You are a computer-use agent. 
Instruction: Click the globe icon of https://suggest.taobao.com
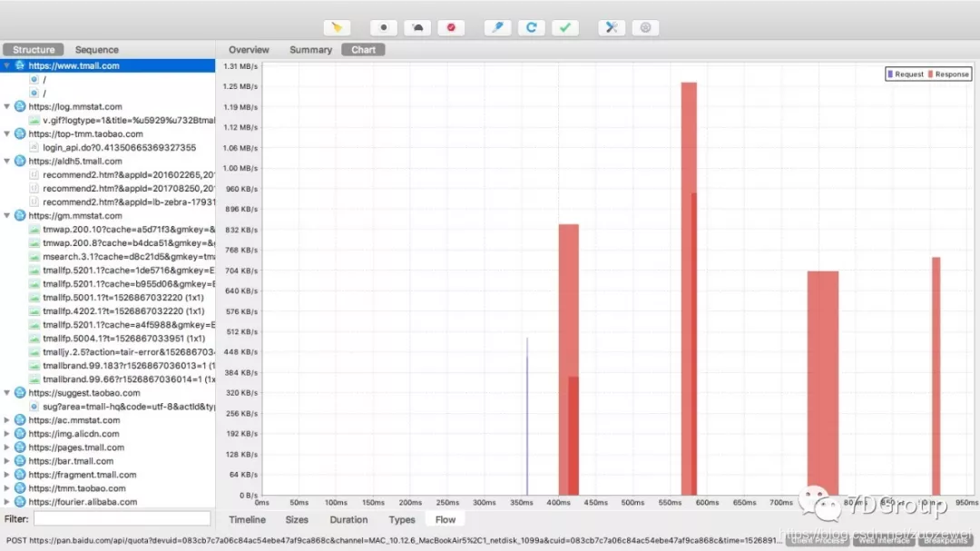20,393
